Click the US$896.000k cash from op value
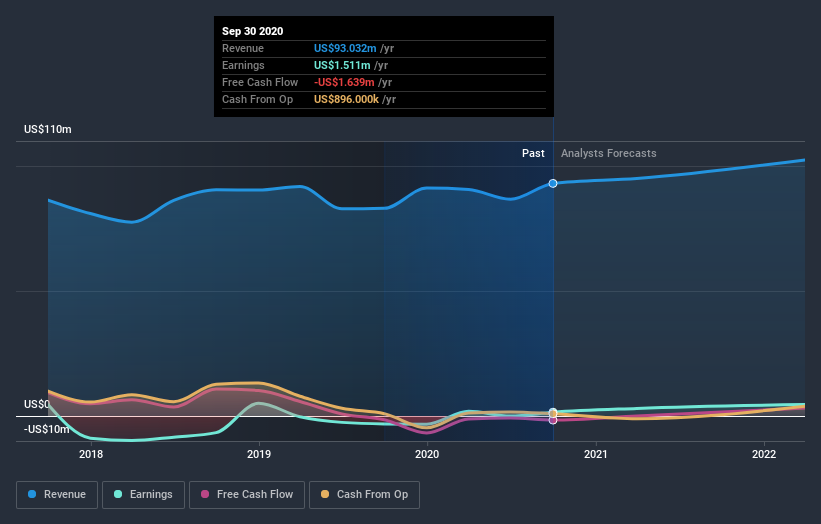Image resolution: width=821 pixels, height=524 pixels. (x=346, y=99)
